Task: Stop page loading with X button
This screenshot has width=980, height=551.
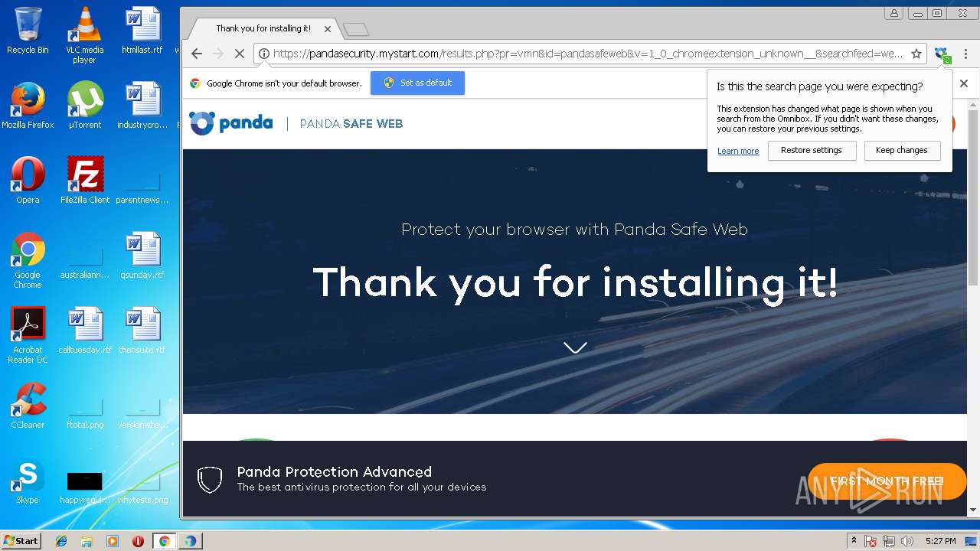Action: (x=239, y=54)
